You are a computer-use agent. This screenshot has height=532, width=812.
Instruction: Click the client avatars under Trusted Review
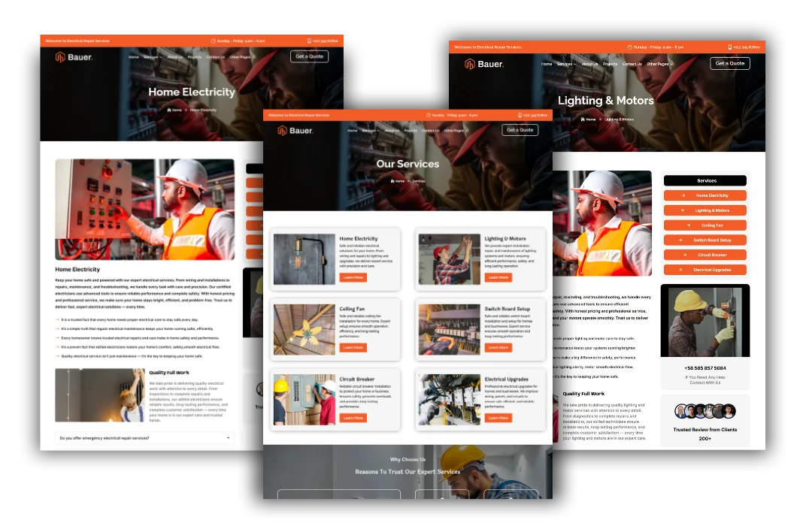click(704, 411)
